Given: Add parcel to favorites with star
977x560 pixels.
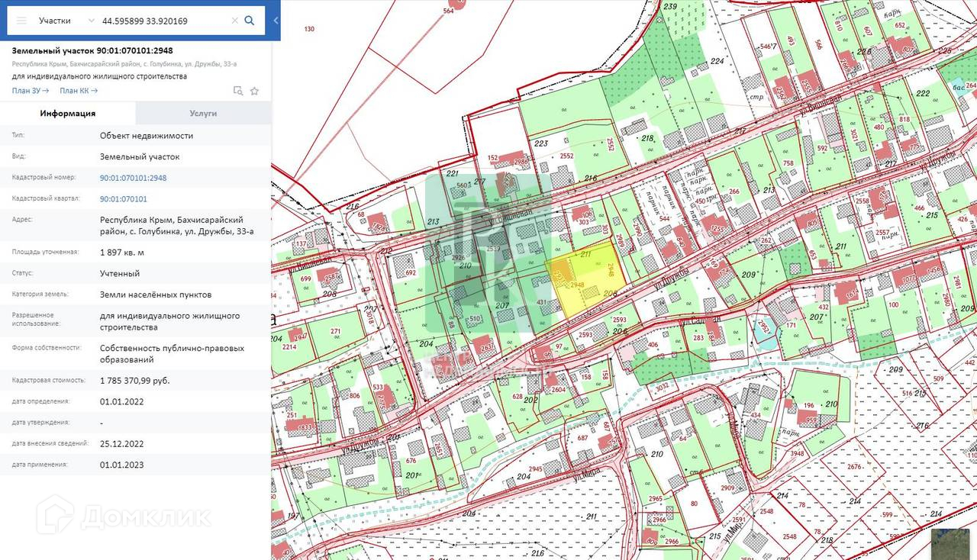Looking at the screenshot, I should (x=255, y=91).
